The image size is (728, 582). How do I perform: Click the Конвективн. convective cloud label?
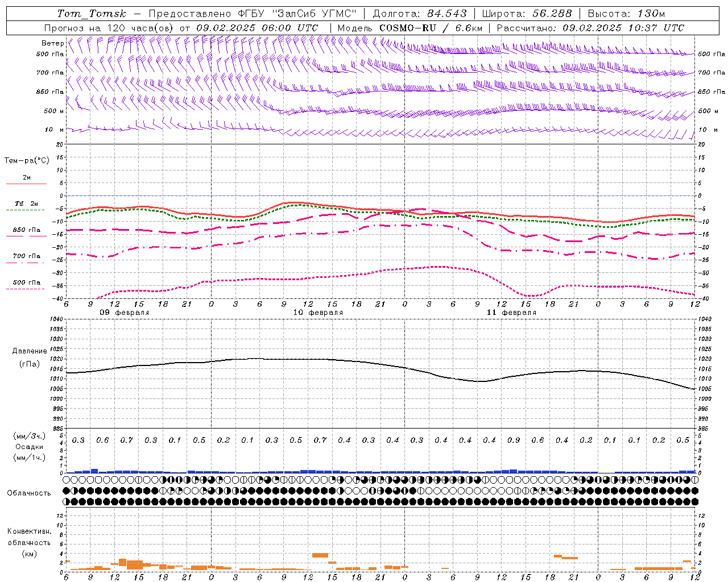[x=29, y=531]
